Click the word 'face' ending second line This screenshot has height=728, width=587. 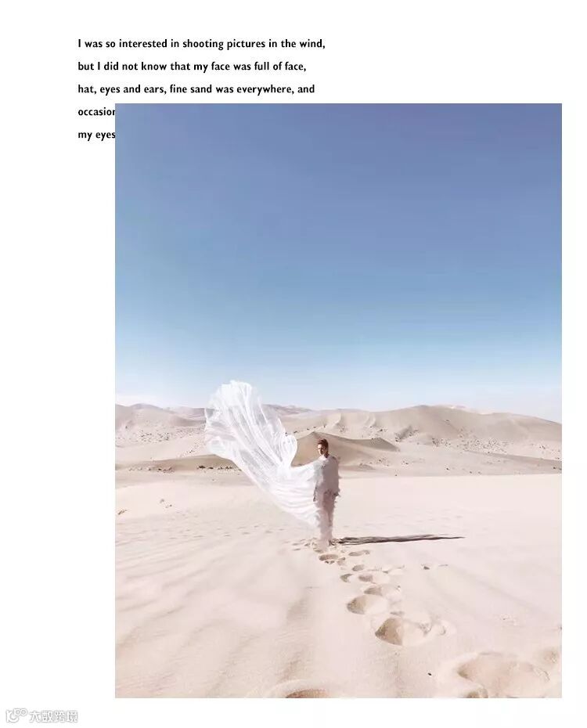tap(294, 67)
